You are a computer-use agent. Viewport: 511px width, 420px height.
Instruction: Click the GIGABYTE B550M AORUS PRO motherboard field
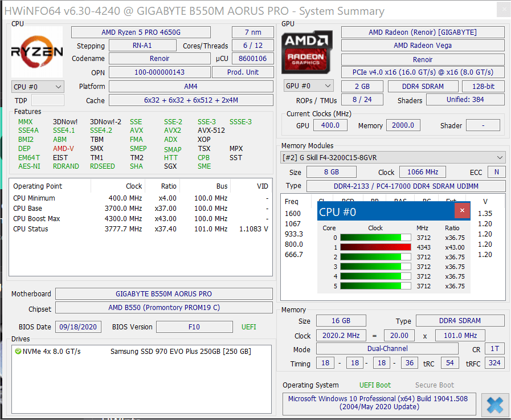coord(164,294)
